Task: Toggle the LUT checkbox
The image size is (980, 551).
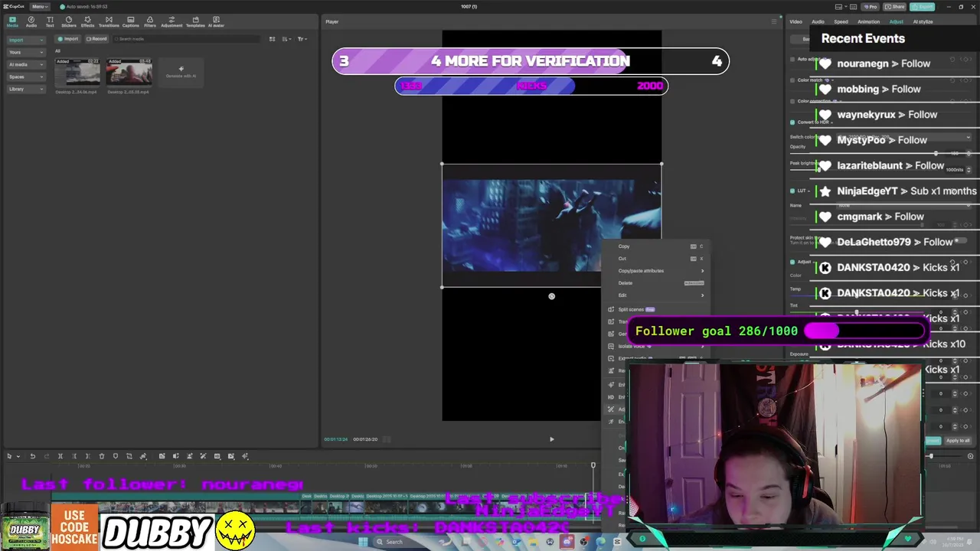Action: (792, 191)
